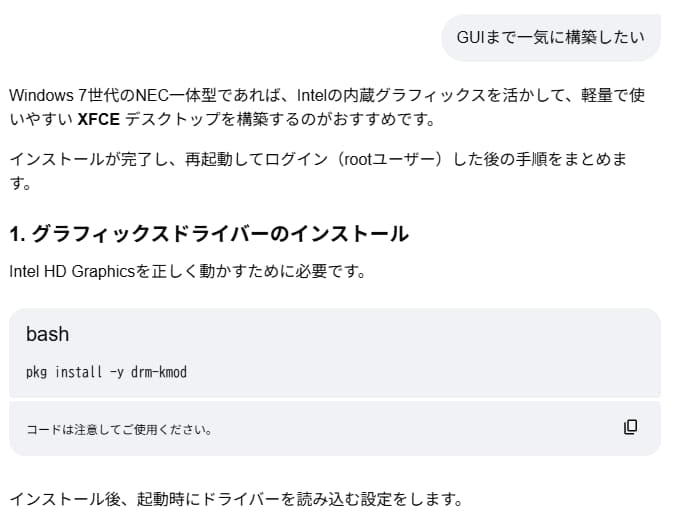The height and width of the screenshot is (526, 697).
Task: Click the word "install" in the code
Action: click(x=77, y=372)
